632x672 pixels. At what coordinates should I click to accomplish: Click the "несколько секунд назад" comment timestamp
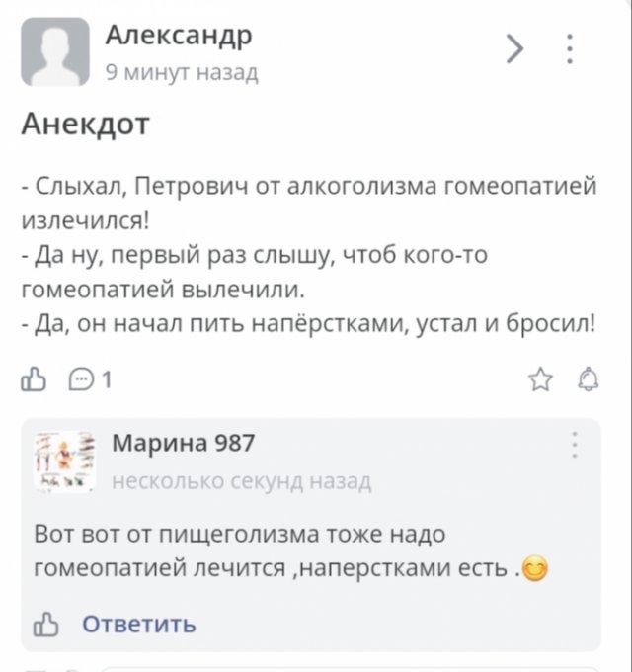pyautogui.click(x=242, y=481)
